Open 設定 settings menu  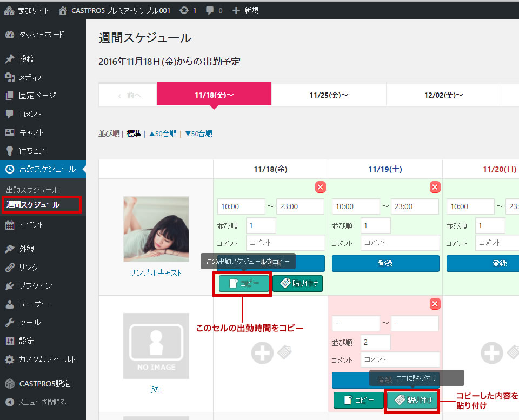pos(43,341)
